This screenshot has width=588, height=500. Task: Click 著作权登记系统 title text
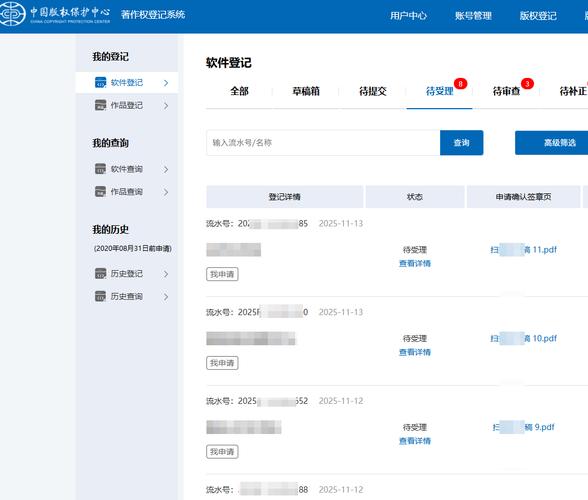[x=153, y=15]
